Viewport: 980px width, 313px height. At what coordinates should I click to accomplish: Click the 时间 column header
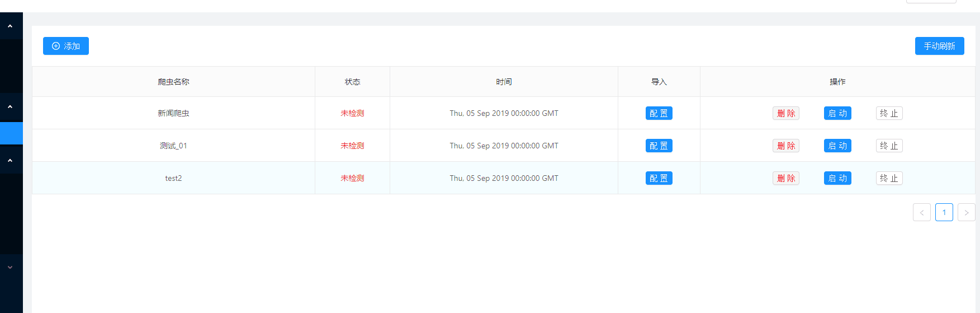(x=504, y=82)
